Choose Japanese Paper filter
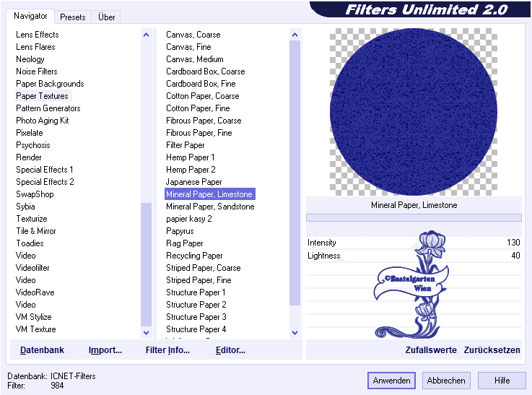The width and height of the screenshot is (532, 395). click(193, 182)
